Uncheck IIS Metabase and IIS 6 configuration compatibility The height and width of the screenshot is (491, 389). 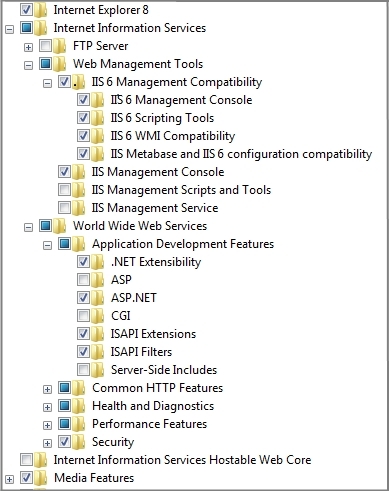point(83,154)
